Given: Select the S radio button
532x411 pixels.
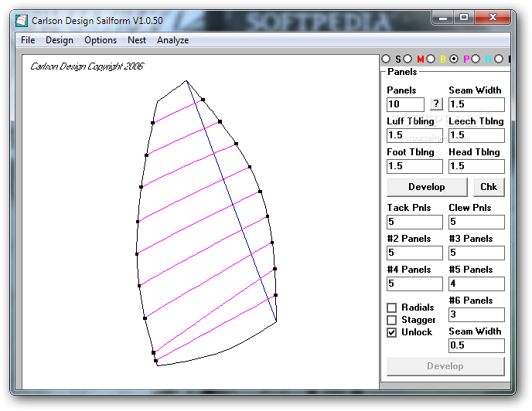Looking at the screenshot, I should click(386, 59).
